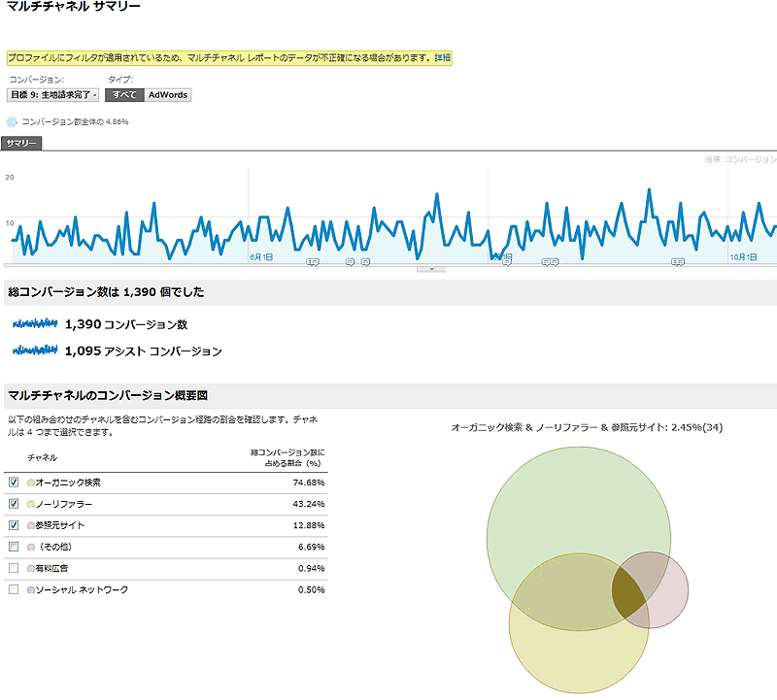Click the purple dot beside ソーシャル ネットワーク
This screenshot has height=700, width=777.
point(31,589)
